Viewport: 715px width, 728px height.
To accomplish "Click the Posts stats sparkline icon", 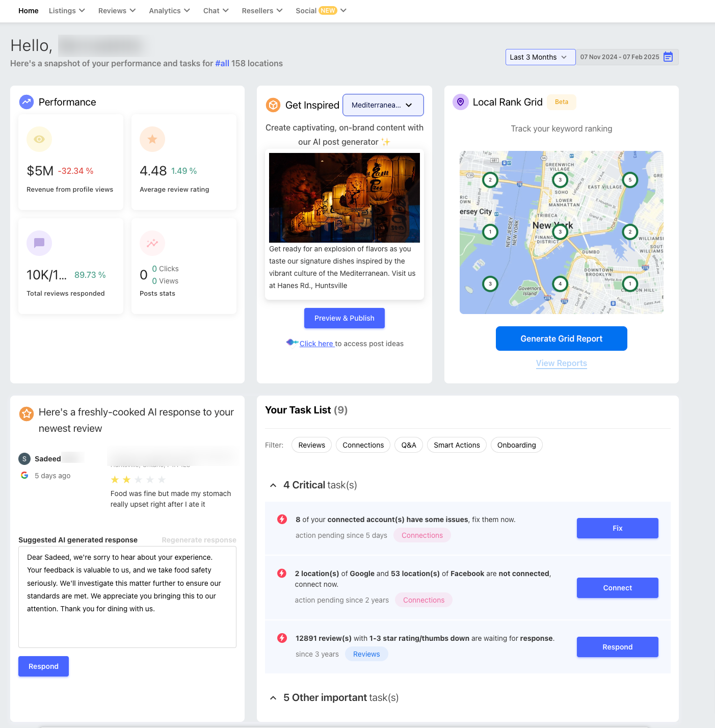I will pos(152,243).
